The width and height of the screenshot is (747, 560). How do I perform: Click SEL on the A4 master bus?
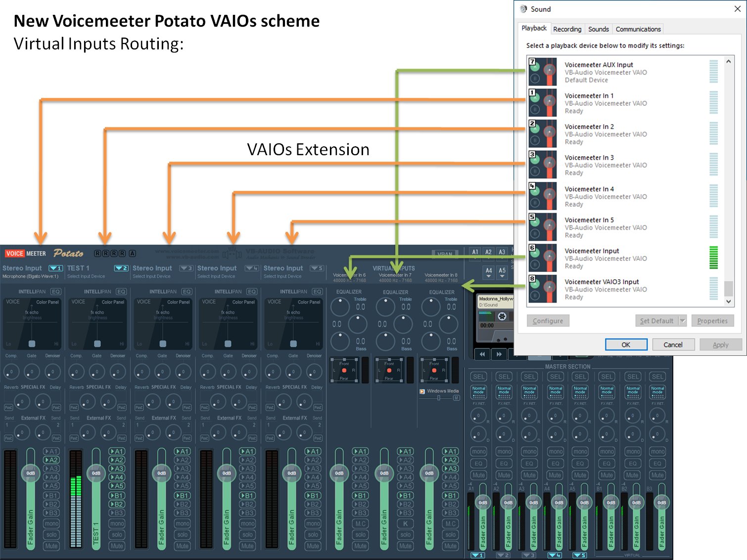[556, 377]
